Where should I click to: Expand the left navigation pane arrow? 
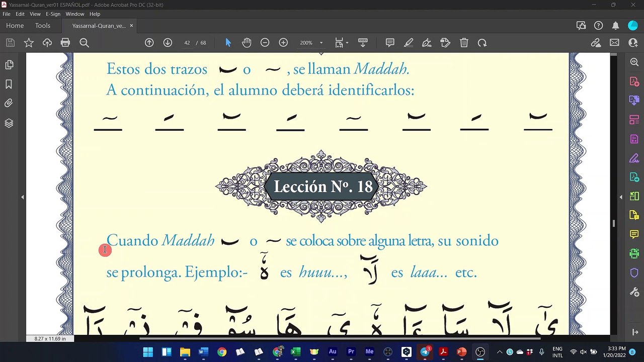tap(22, 197)
